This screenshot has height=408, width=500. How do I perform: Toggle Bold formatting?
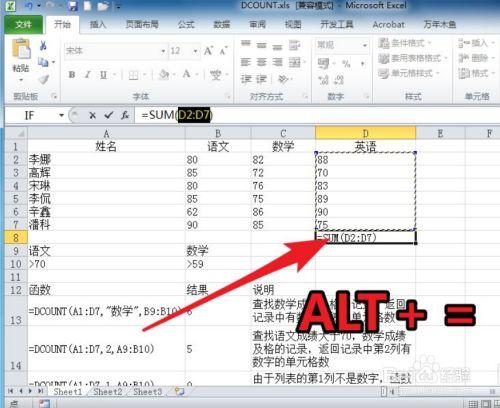coord(71,75)
